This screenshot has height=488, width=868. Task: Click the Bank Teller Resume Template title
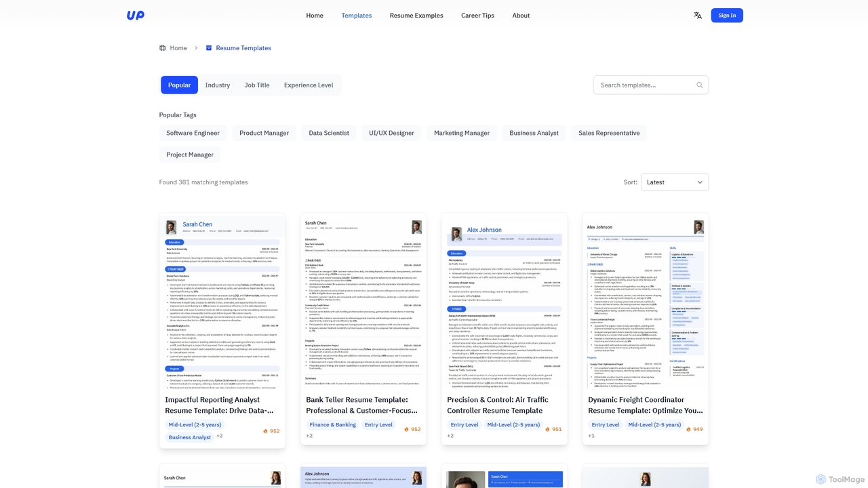click(x=361, y=405)
